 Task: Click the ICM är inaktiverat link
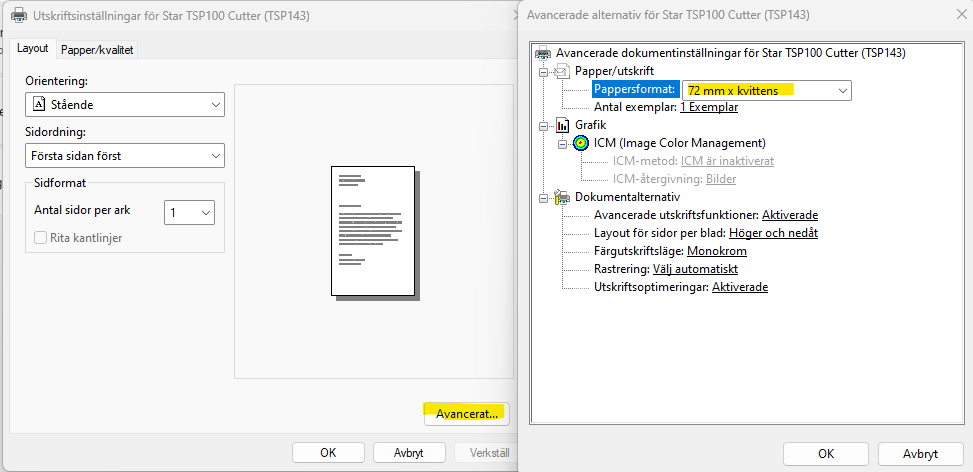[727, 161]
